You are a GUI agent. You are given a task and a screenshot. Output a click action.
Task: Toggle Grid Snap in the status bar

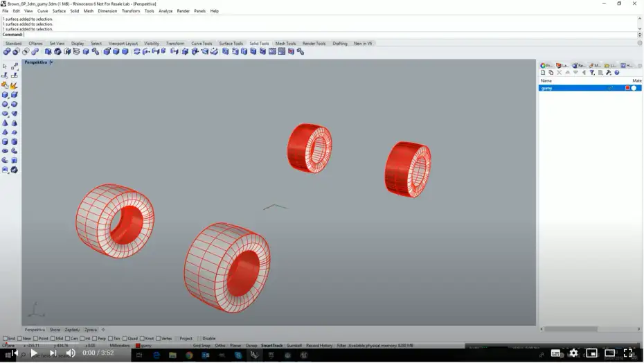[x=202, y=346]
